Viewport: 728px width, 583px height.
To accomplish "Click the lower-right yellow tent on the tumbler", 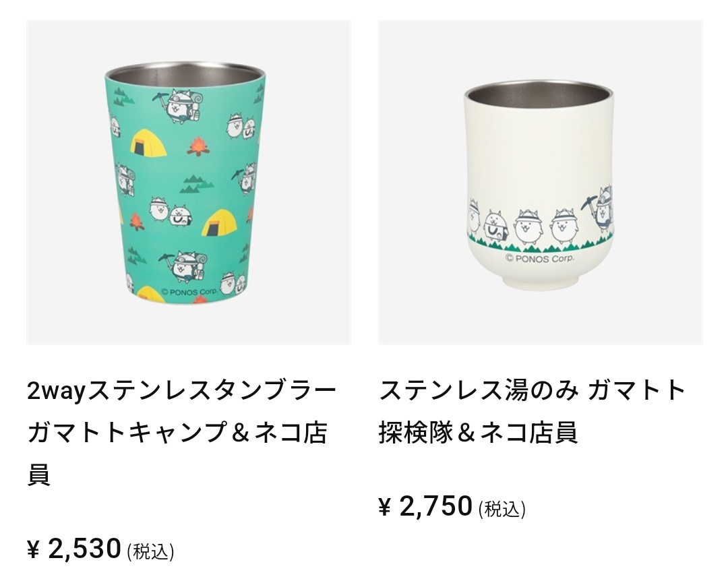I will [217, 221].
